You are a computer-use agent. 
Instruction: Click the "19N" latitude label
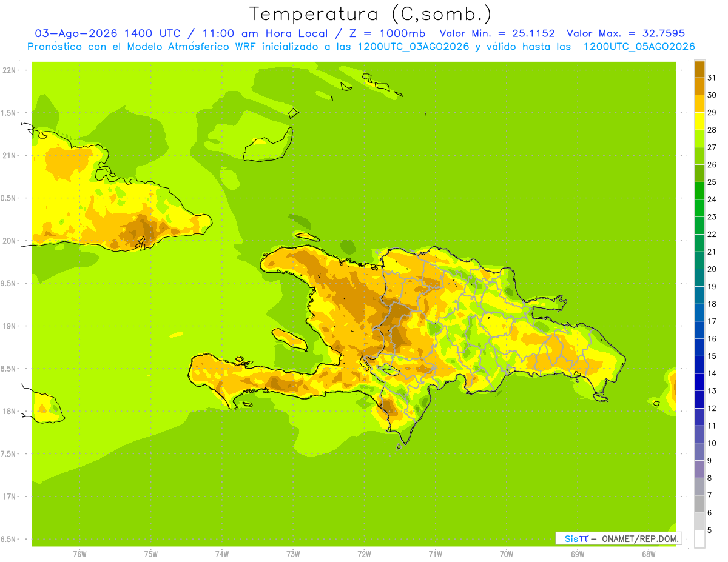click(x=8, y=326)
